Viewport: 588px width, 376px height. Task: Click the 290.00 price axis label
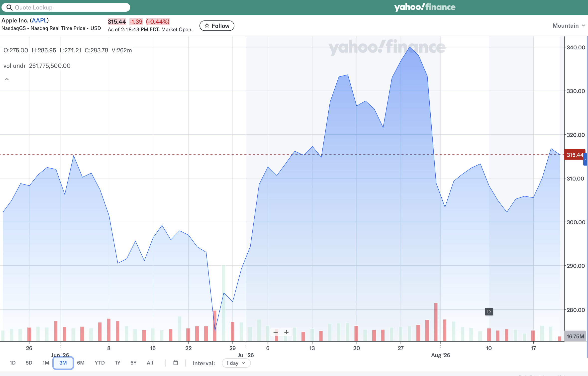tap(576, 266)
